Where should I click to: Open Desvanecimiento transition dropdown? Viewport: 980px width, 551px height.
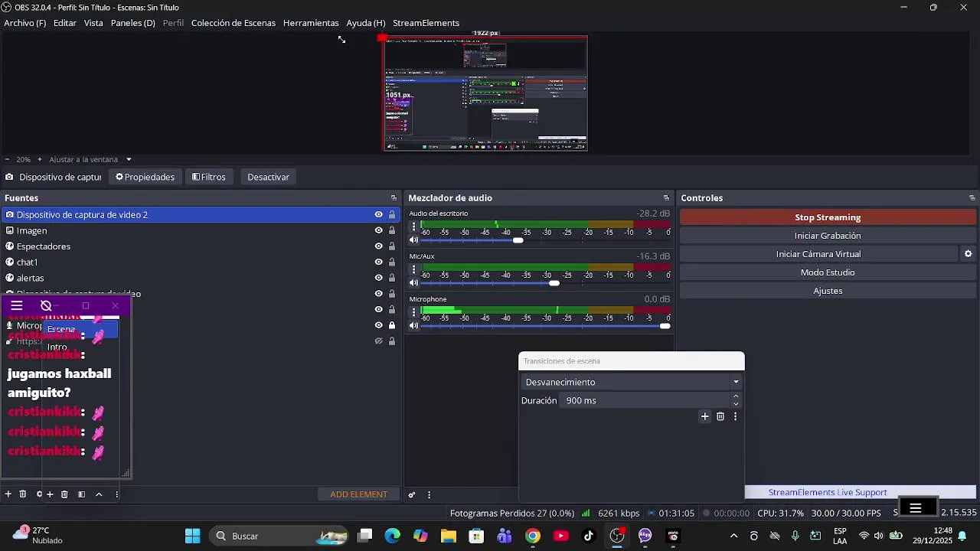(632, 382)
